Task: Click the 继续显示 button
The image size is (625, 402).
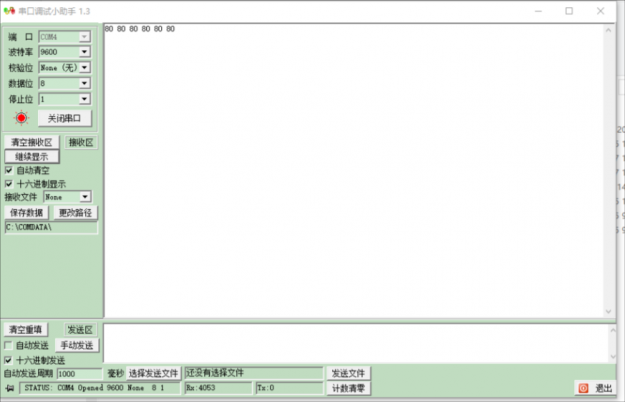Action: tap(32, 157)
